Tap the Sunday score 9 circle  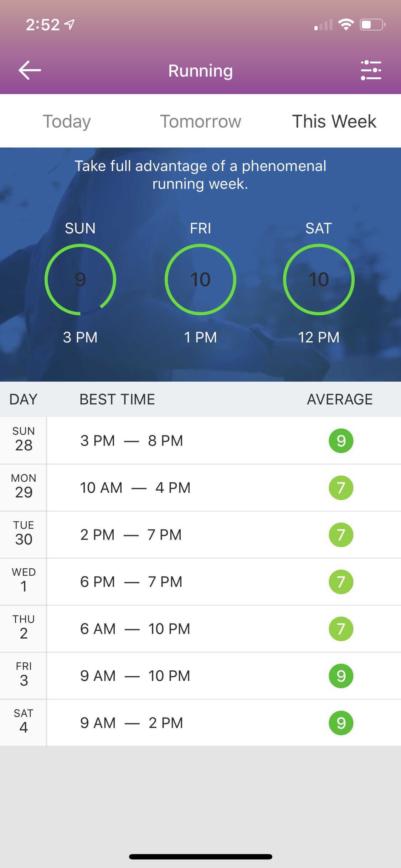coord(80,279)
